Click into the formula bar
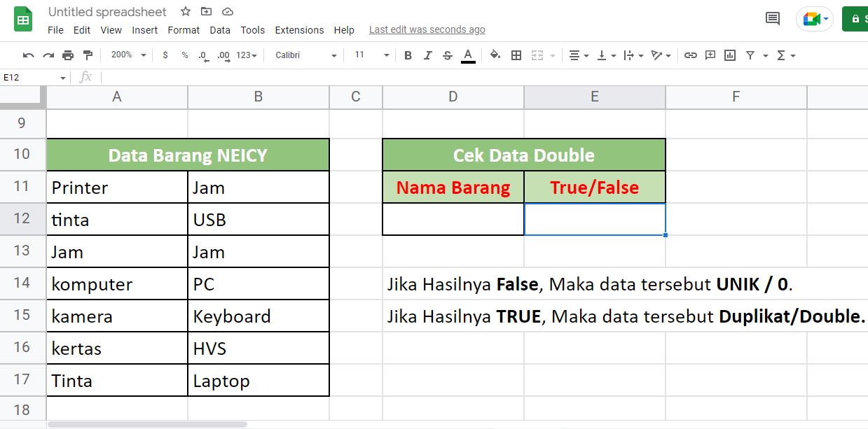 pyautogui.click(x=483, y=78)
